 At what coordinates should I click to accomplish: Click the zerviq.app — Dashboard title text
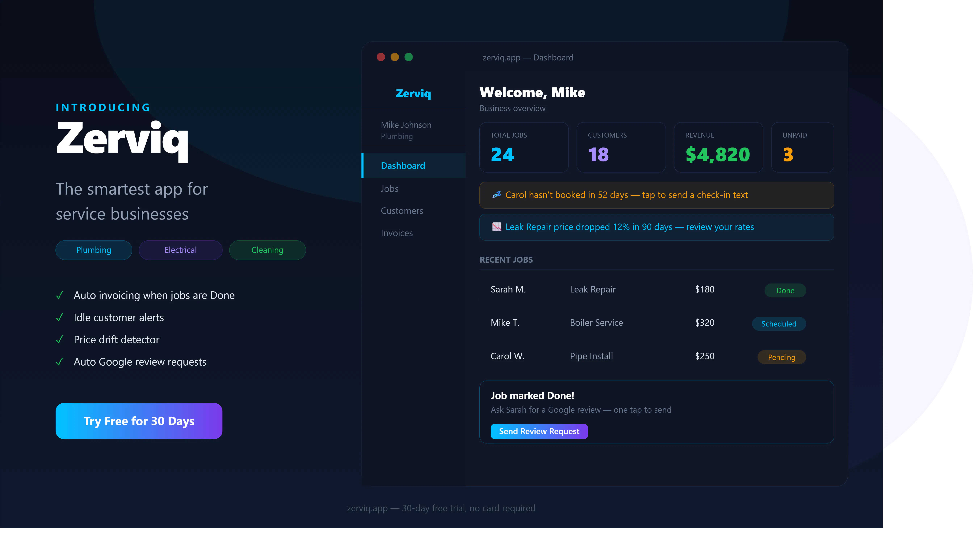(528, 58)
